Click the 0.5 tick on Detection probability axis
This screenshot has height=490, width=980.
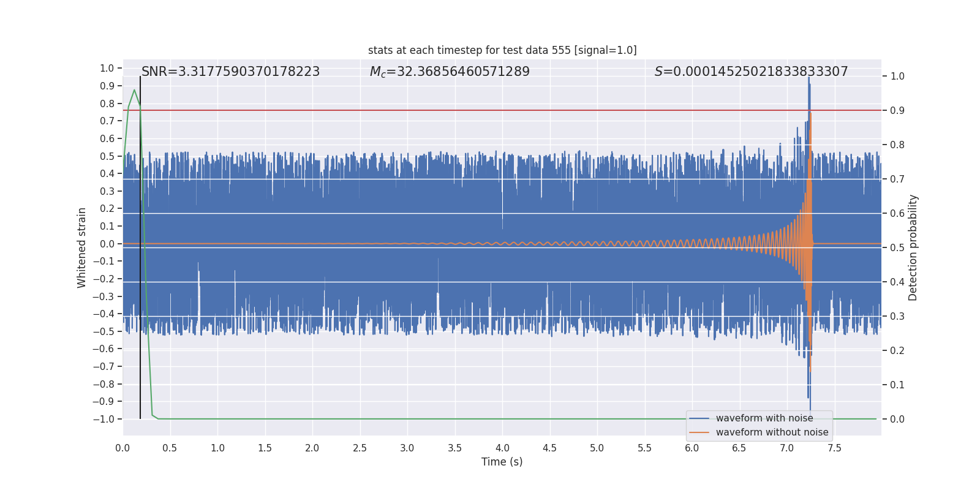point(897,248)
